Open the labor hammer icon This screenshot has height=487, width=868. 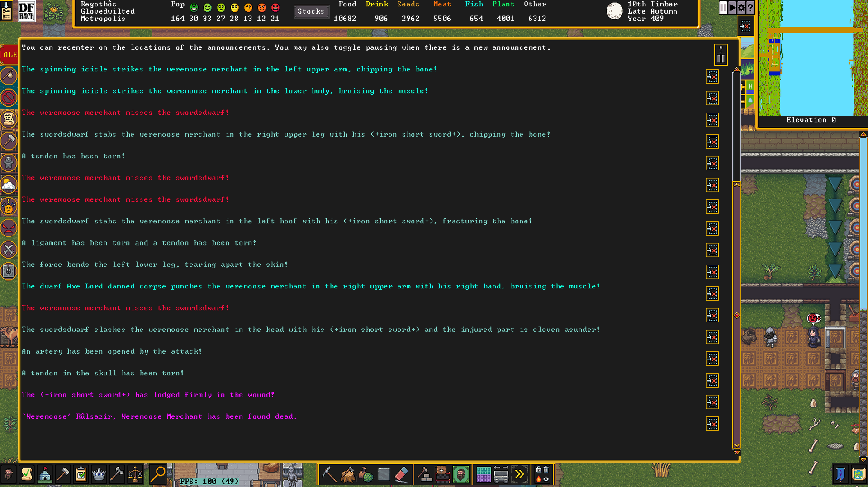pyautogui.click(x=63, y=474)
